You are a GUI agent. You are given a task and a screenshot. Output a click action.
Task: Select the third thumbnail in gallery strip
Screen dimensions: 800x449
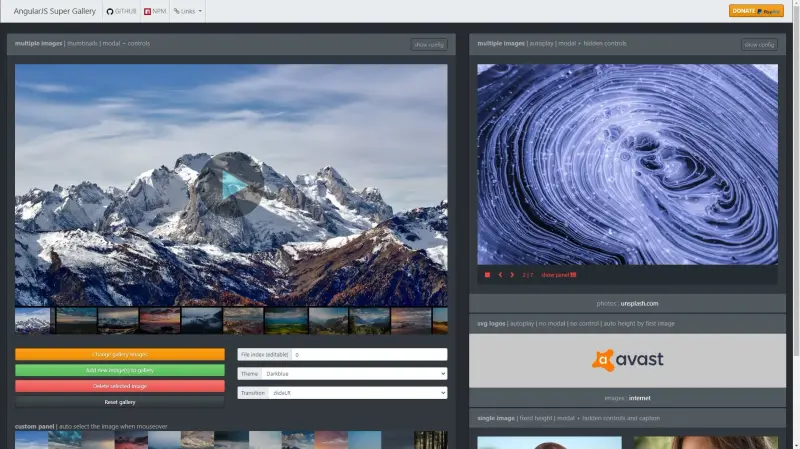tap(118, 320)
